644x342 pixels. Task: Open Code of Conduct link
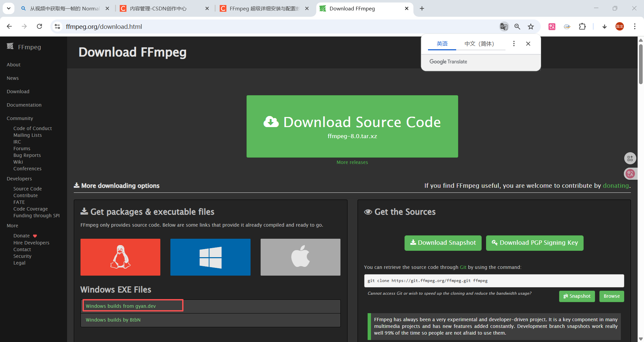coord(33,128)
